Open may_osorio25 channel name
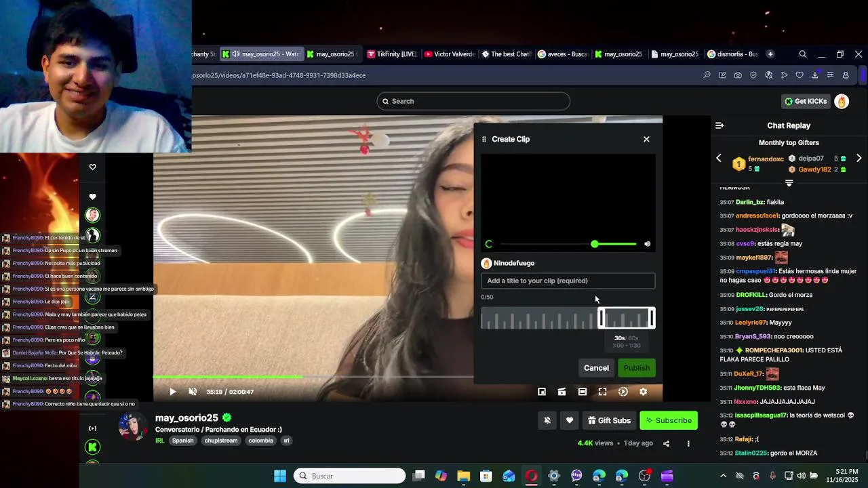This screenshot has width=868, height=488. coord(186,418)
